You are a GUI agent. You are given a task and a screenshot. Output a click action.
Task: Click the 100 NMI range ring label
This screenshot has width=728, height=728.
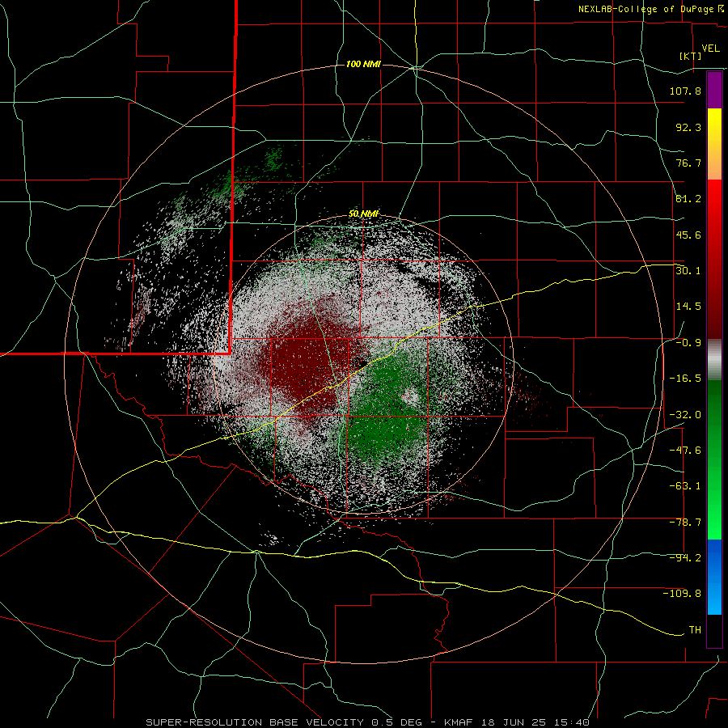[363, 64]
